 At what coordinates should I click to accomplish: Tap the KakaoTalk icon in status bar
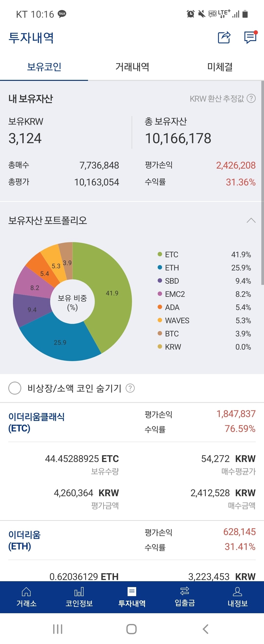coord(62,14)
